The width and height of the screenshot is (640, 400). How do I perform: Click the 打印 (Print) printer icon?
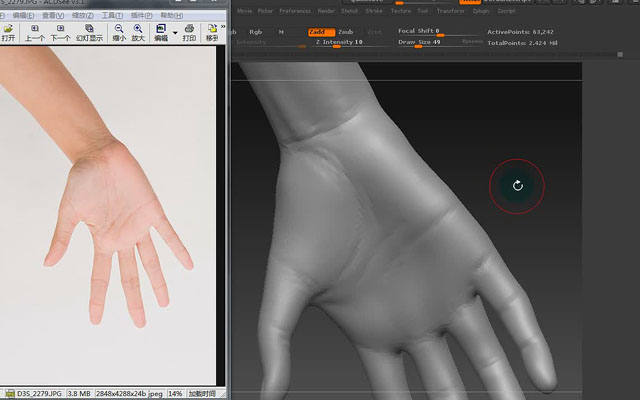tap(189, 33)
